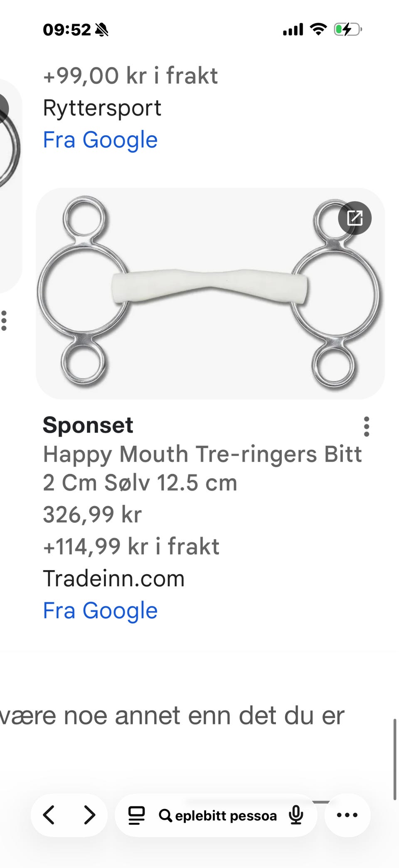Click the vertical scrollbar on right edge
Viewport: 399px width, 868px height.
tap(394, 759)
